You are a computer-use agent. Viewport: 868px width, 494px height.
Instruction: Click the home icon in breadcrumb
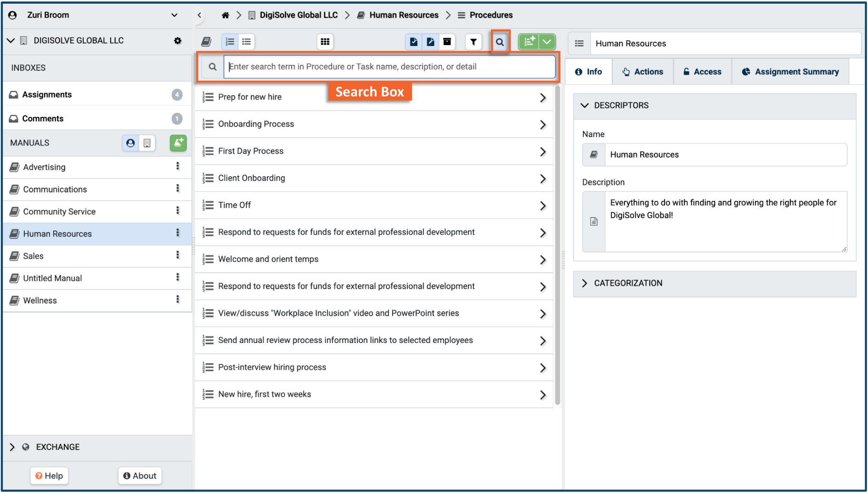pos(225,15)
